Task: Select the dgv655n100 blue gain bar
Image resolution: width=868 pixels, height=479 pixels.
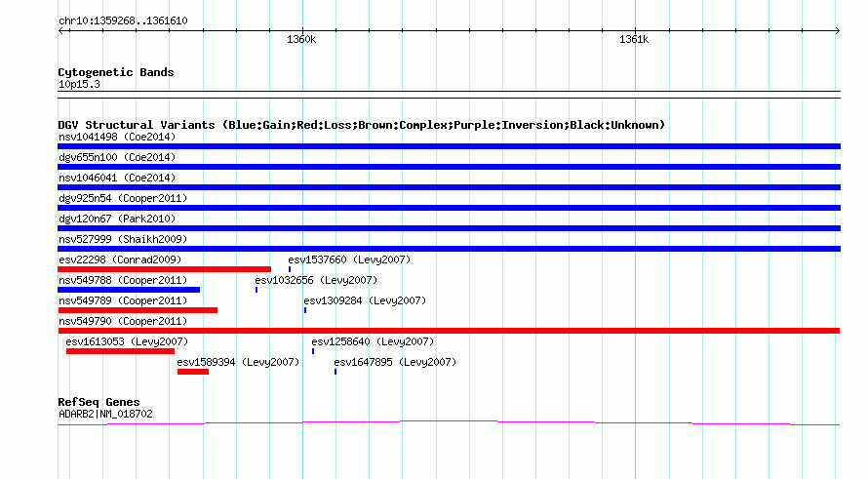Action: click(449, 167)
